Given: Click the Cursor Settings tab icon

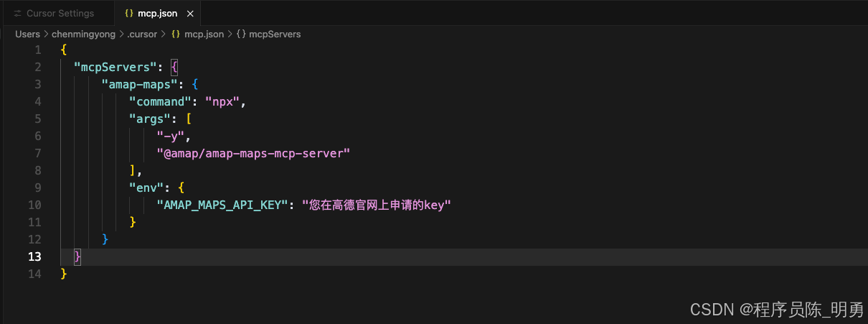Looking at the screenshot, I should (x=17, y=14).
